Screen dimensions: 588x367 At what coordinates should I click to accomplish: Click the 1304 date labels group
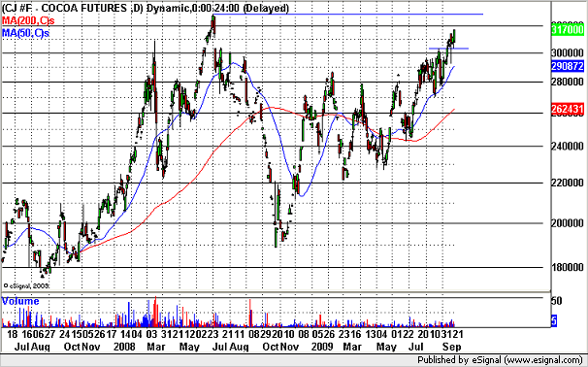point(376,334)
